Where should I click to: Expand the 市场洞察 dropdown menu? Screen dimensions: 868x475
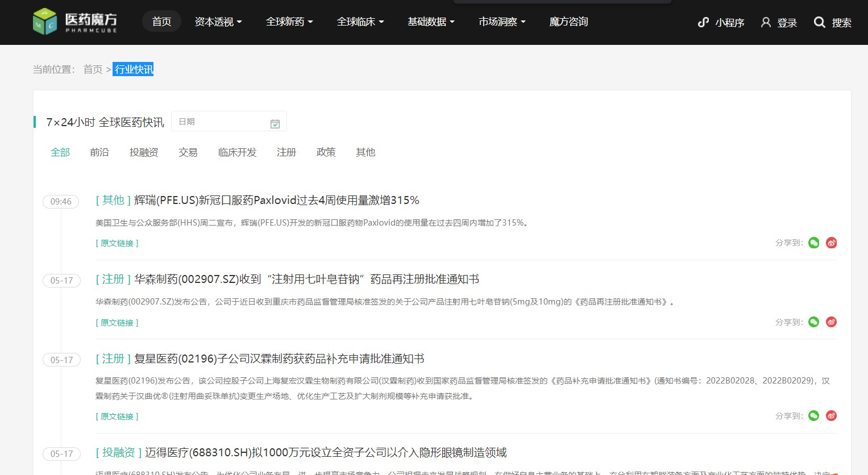click(x=502, y=22)
